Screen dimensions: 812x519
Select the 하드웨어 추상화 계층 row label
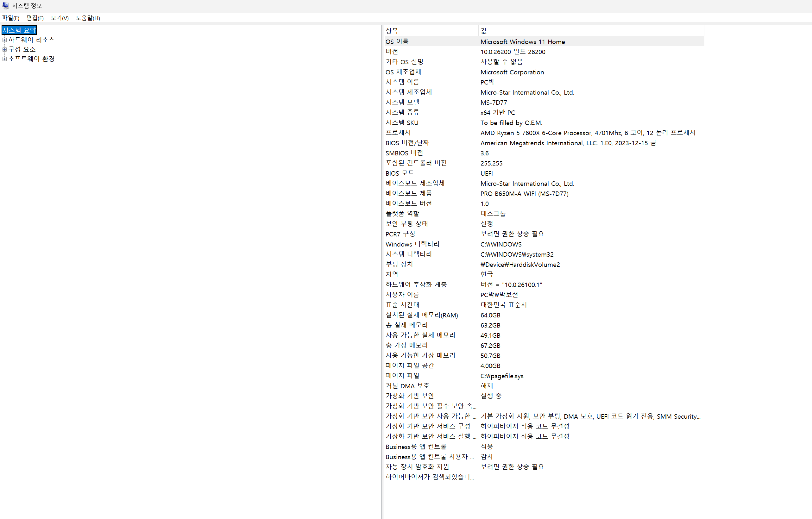[x=416, y=285]
